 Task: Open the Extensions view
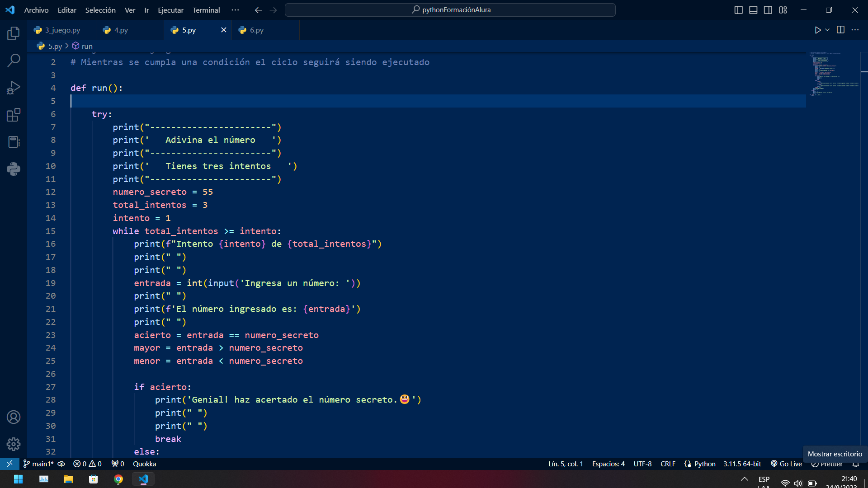[x=14, y=115]
